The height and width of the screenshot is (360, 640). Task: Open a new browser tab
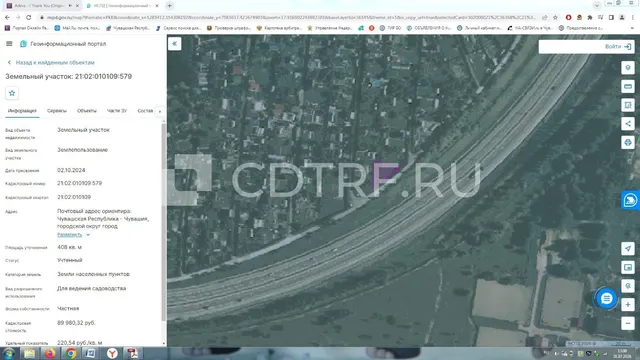(169, 6)
